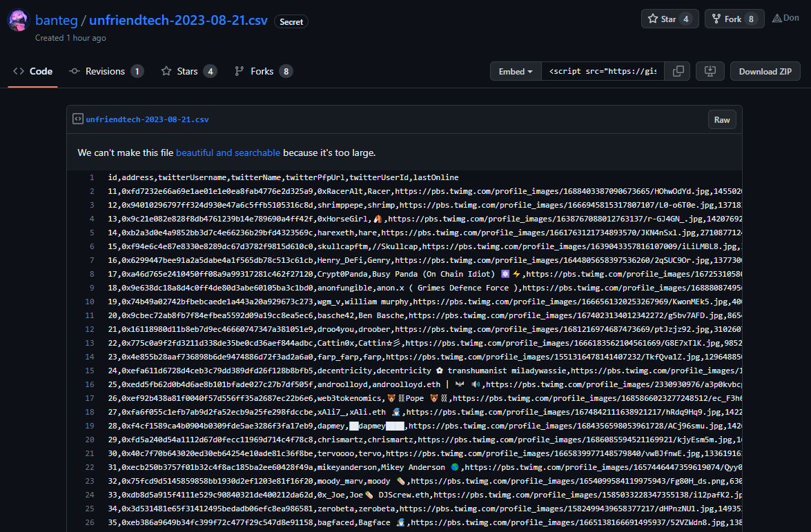Fork this gist
The width and height of the screenshot is (811, 532).
(x=726, y=19)
